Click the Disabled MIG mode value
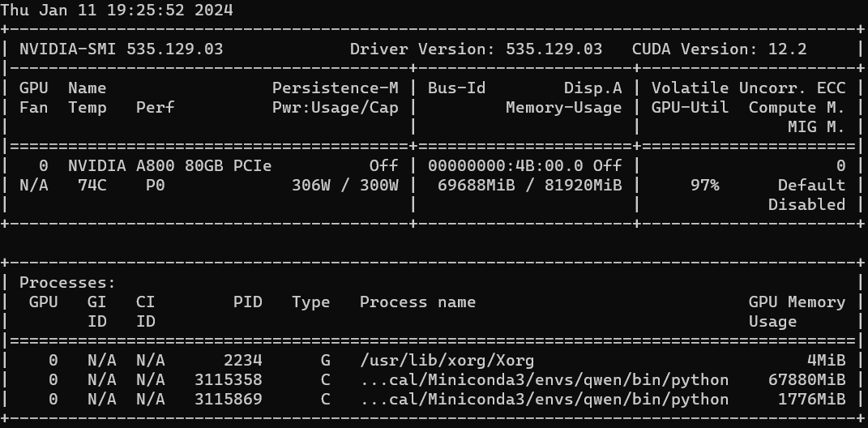The image size is (868, 428). 806,204
